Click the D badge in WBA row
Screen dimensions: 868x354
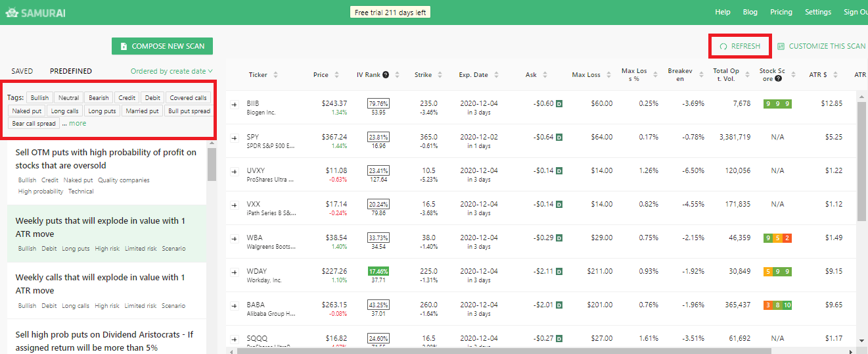tap(559, 238)
